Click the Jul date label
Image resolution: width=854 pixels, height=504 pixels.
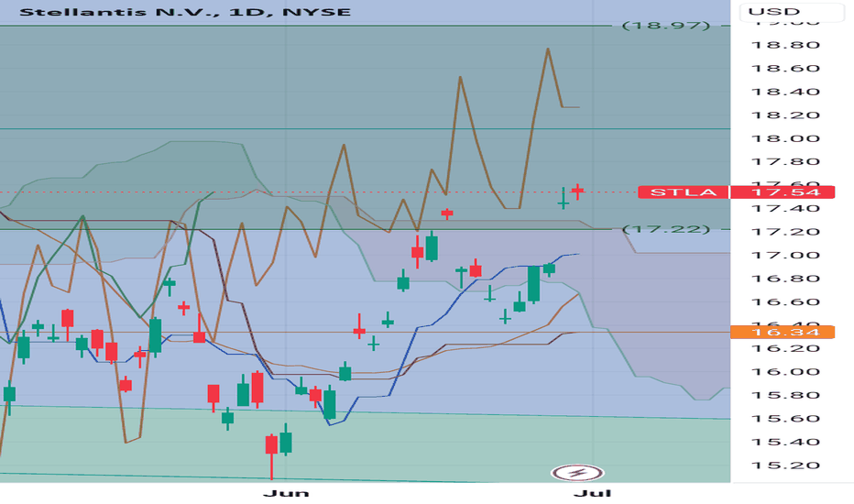593,494
